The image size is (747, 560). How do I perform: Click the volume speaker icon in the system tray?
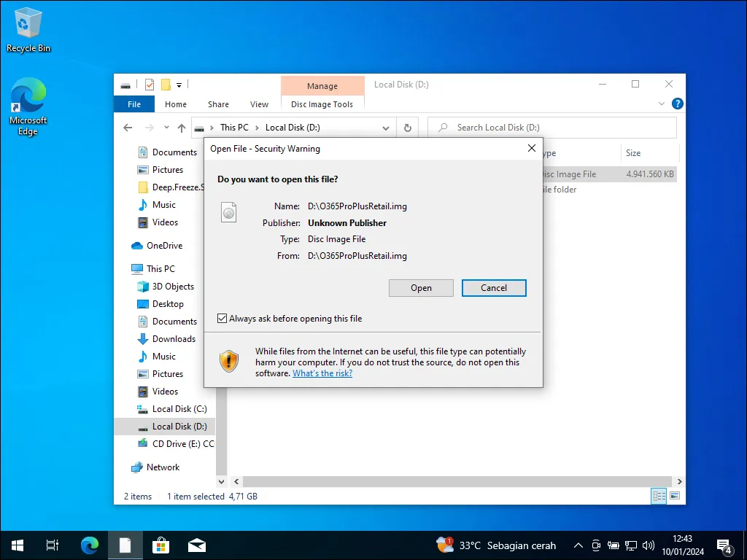(649, 545)
